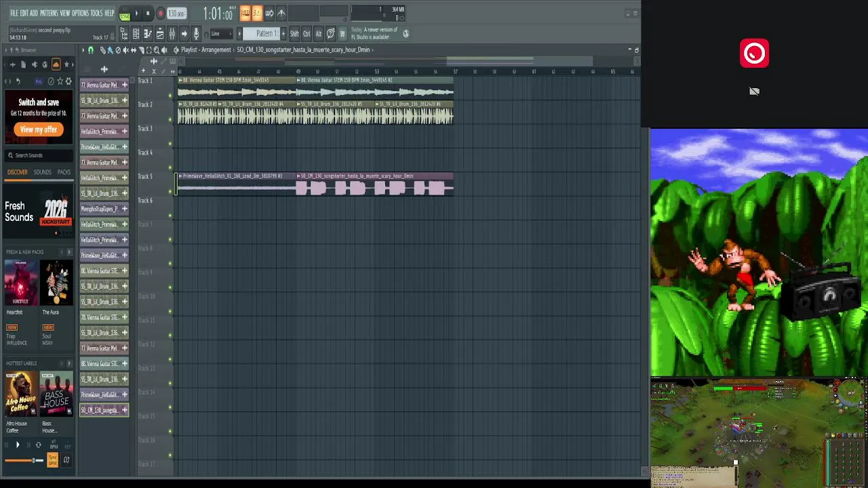Expand the playlist options arrow menu
Screen dimensions: 868x488
pyautogui.click(x=83, y=50)
